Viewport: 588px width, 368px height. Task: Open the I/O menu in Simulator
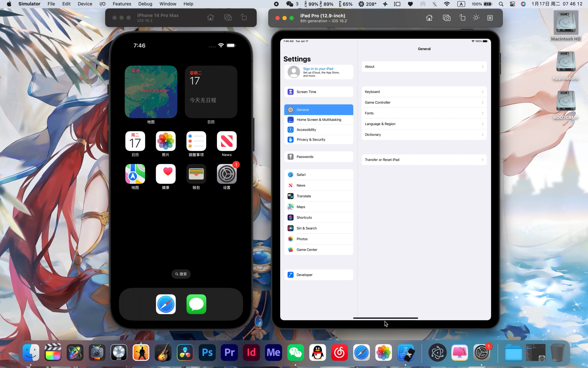click(102, 4)
